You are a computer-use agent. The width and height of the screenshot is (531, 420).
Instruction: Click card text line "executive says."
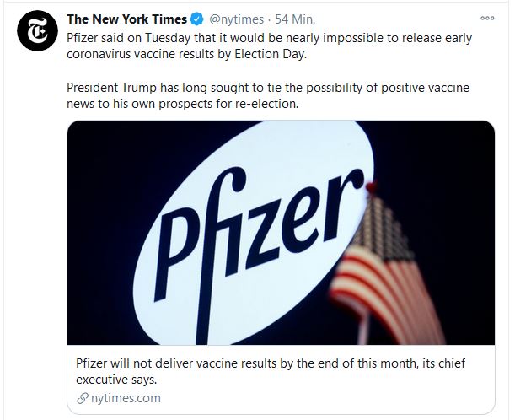tap(115, 380)
